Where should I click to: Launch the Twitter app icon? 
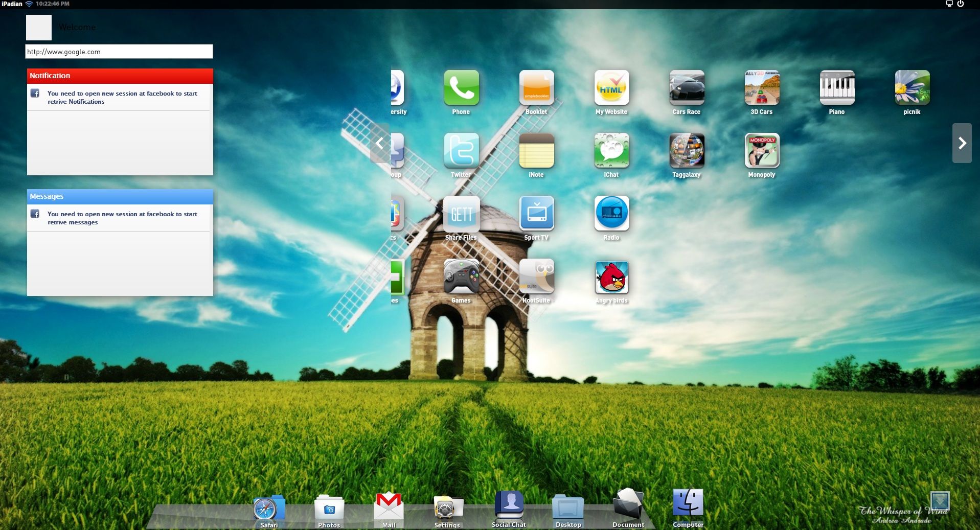(x=461, y=151)
